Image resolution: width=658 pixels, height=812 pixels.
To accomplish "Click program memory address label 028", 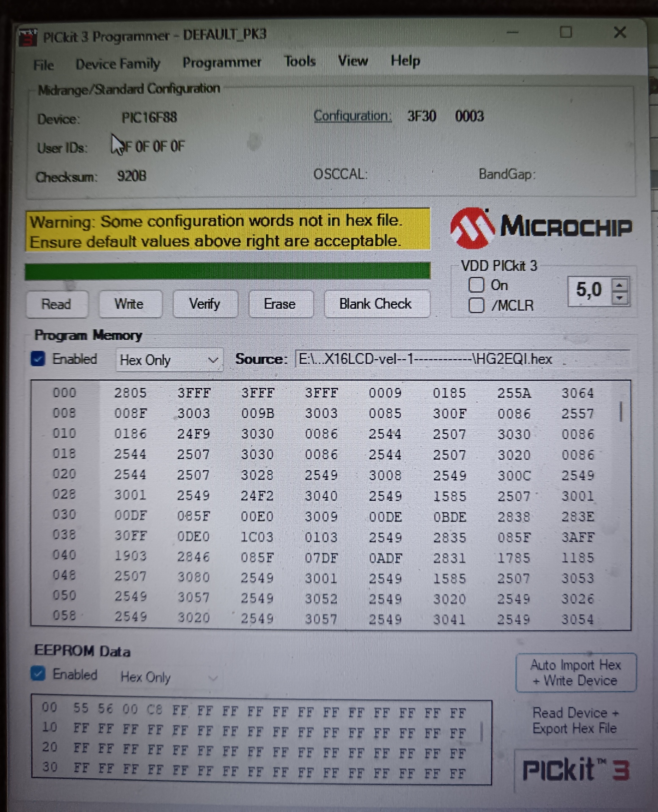I will point(64,494).
